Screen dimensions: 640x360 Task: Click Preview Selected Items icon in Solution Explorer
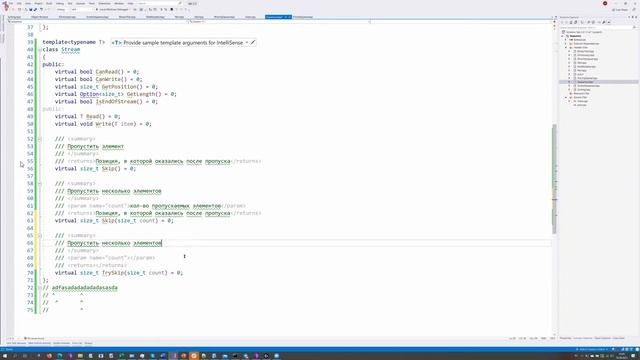click(x=609, y=22)
